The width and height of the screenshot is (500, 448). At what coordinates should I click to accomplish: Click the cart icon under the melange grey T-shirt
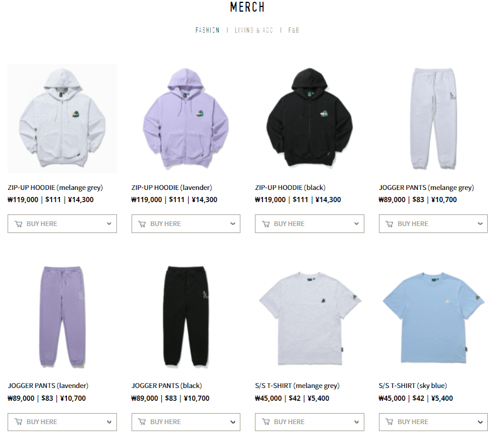pyautogui.click(x=265, y=422)
